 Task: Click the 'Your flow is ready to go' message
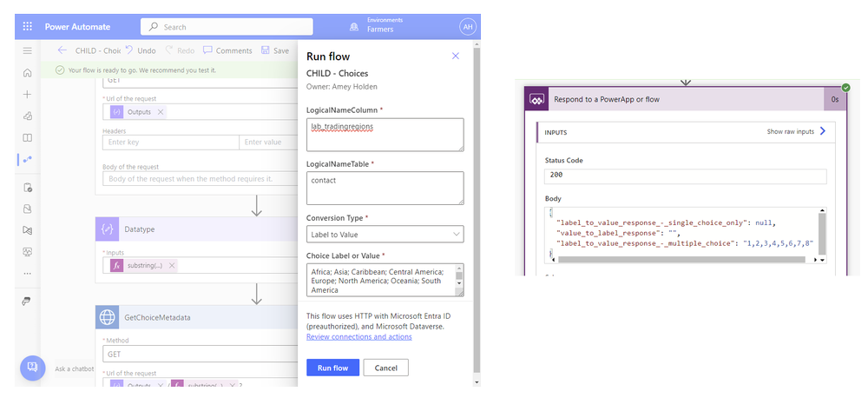tap(141, 70)
